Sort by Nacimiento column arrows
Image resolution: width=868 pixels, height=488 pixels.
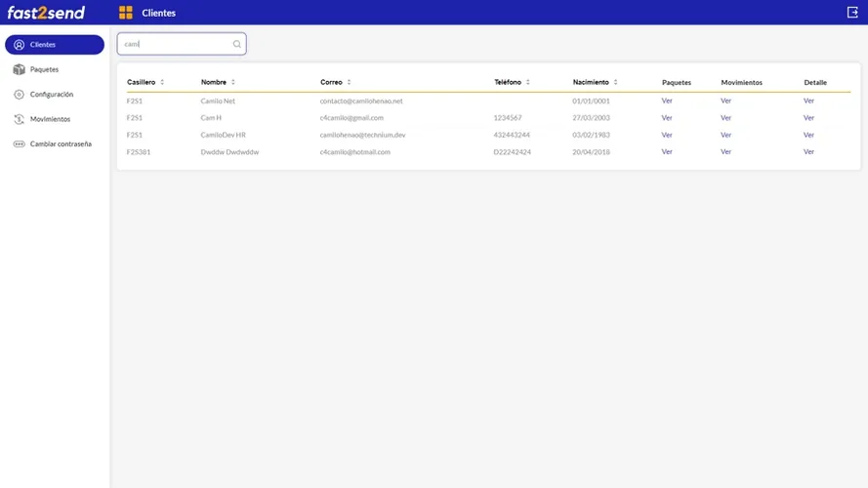click(x=615, y=82)
